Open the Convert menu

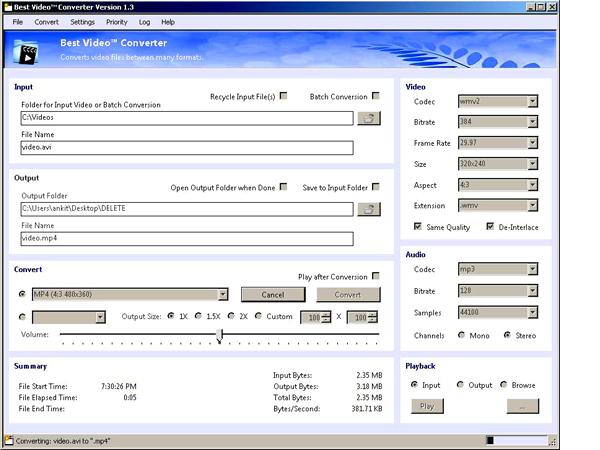[x=46, y=22]
